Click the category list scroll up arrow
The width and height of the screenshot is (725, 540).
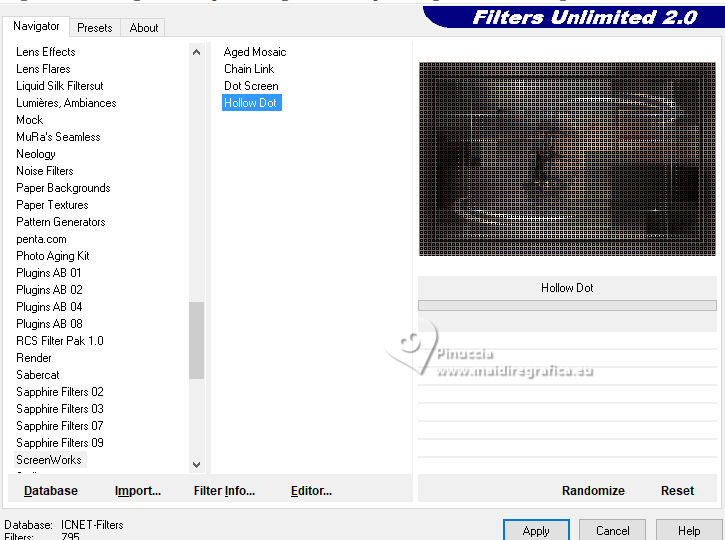pyautogui.click(x=197, y=52)
